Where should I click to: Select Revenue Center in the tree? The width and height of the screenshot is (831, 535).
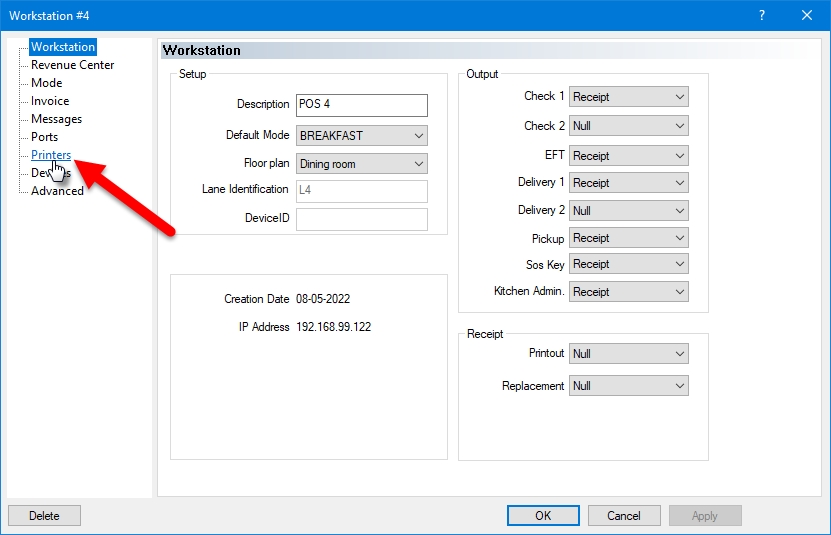pyautogui.click(x=72, y=65)
